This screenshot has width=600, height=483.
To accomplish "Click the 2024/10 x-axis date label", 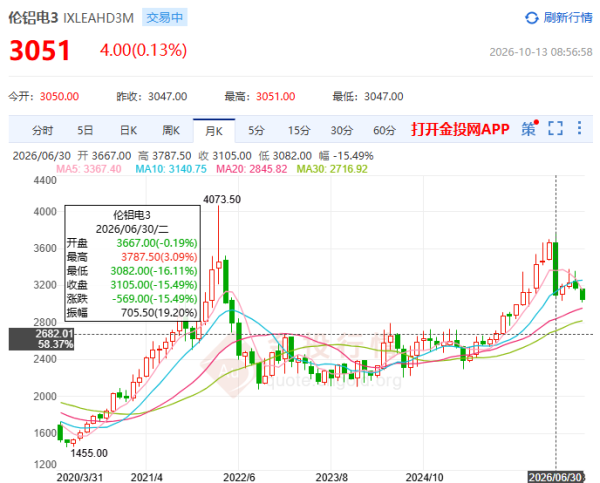I will coord(424,477).
